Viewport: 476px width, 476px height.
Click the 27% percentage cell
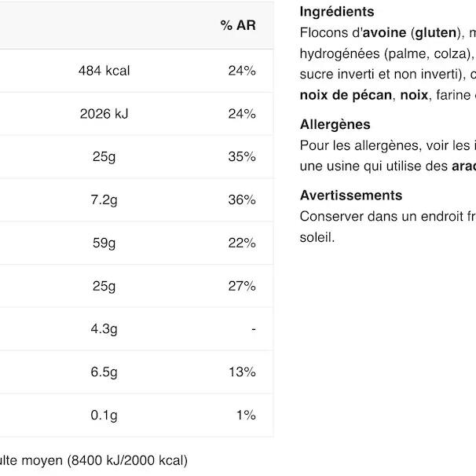click(x=242, y=286)
